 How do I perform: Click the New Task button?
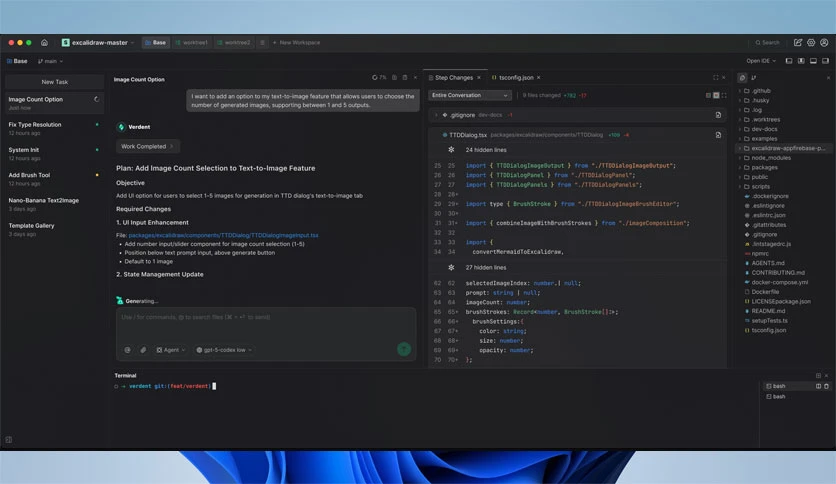tap(54, 82)
